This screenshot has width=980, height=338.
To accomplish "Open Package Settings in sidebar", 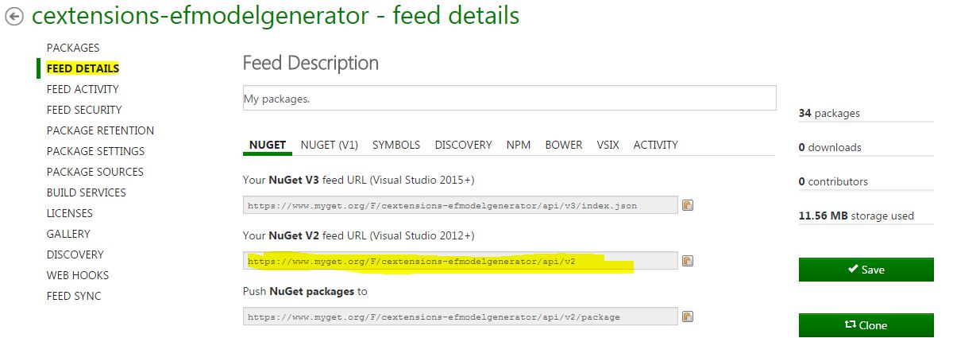I will tap(95, 151).
